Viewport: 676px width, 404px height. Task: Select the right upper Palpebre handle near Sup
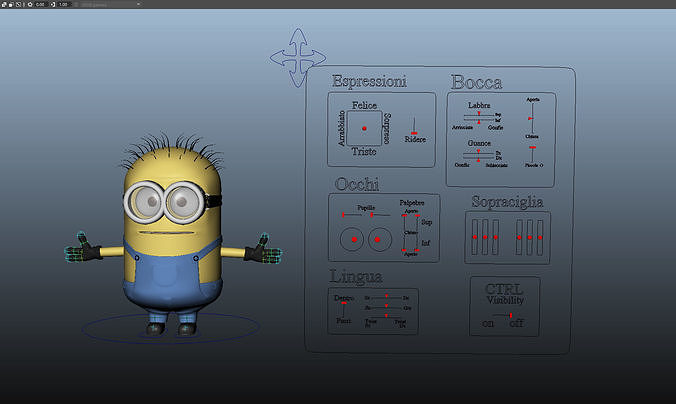tap(417, 215)
